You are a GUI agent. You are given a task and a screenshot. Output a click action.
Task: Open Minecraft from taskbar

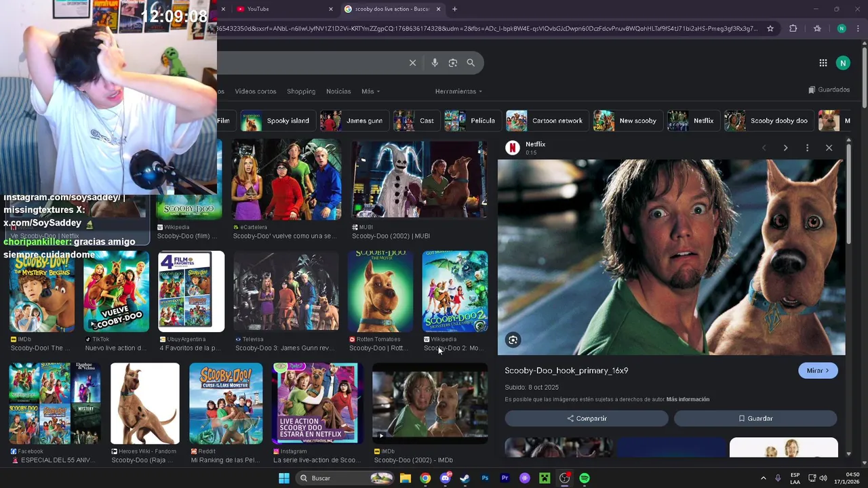[x=545, y=479]
